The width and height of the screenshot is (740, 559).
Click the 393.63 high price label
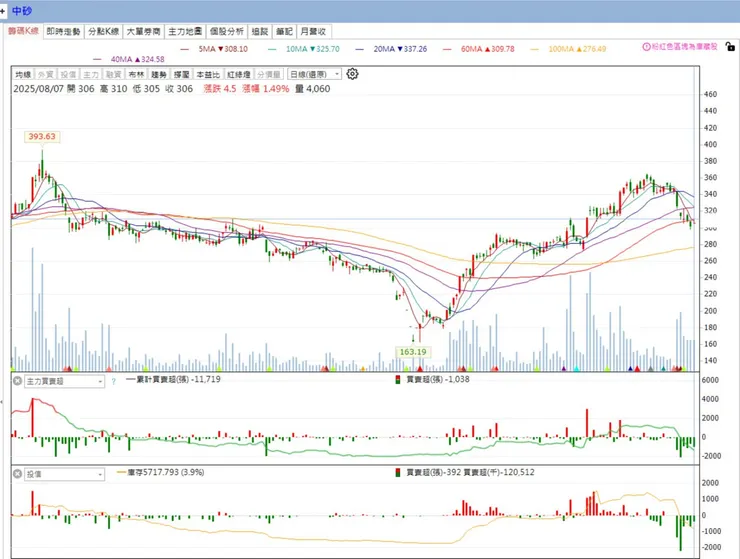(x=42, y=136)
